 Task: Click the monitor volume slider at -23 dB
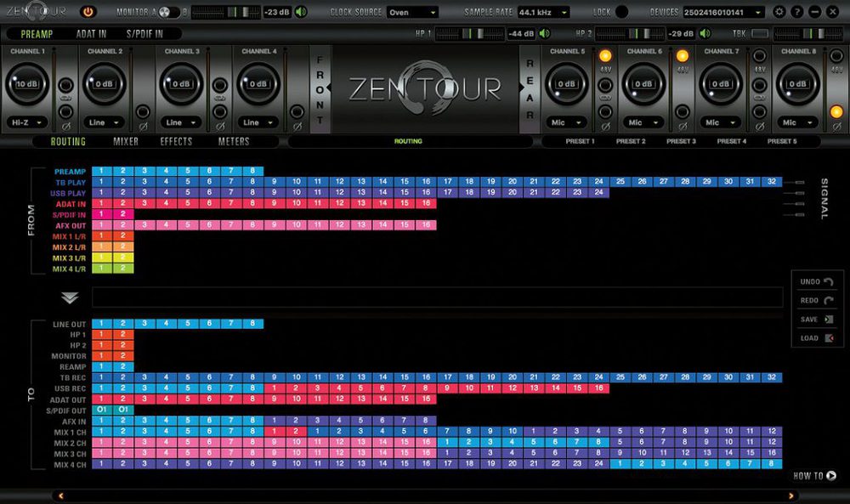pos(227,12)
